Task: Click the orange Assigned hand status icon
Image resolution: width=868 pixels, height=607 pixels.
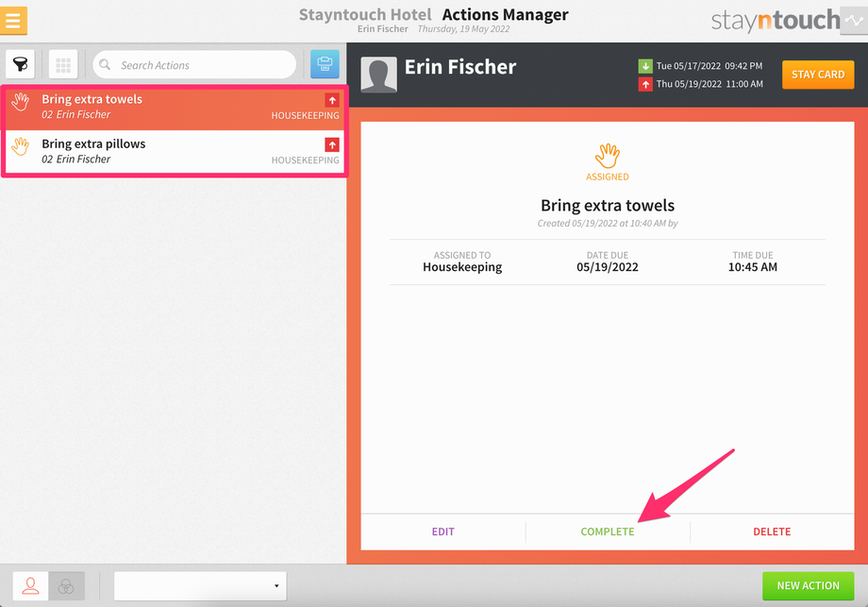Action: [608, 156]
